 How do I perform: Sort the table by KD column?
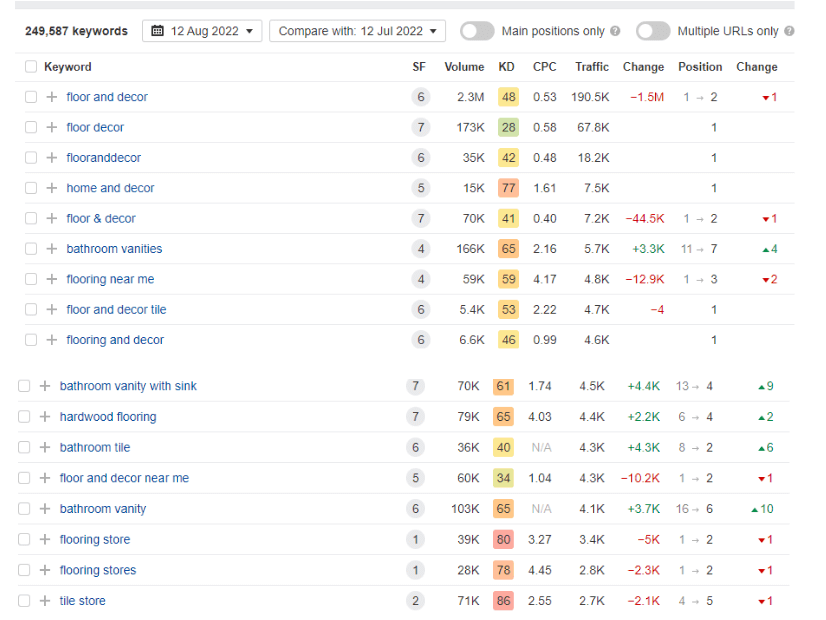coord(506,67)
